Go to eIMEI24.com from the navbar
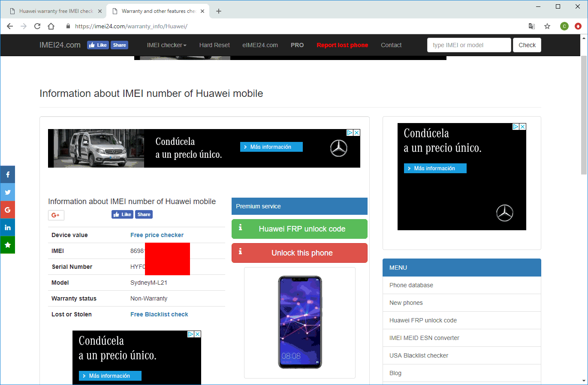Image resolution: width=588 pixels, height=385 pixels. [260, 45]
